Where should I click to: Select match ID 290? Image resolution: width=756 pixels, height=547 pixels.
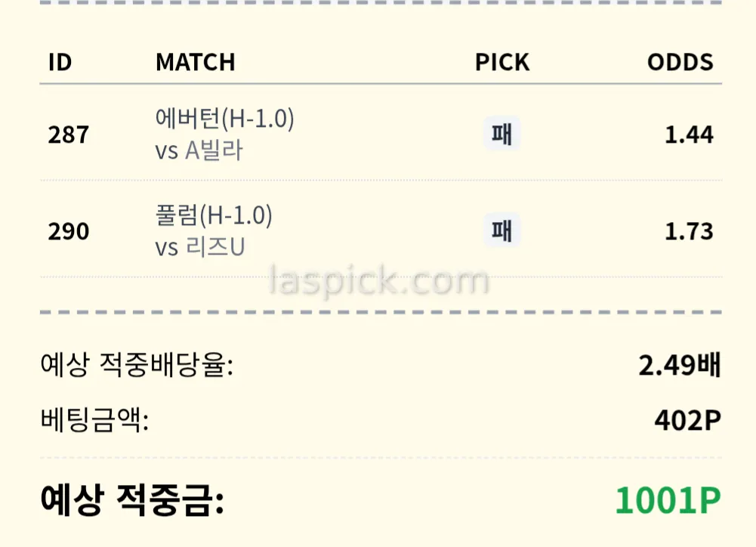click(x=68, y=231)
